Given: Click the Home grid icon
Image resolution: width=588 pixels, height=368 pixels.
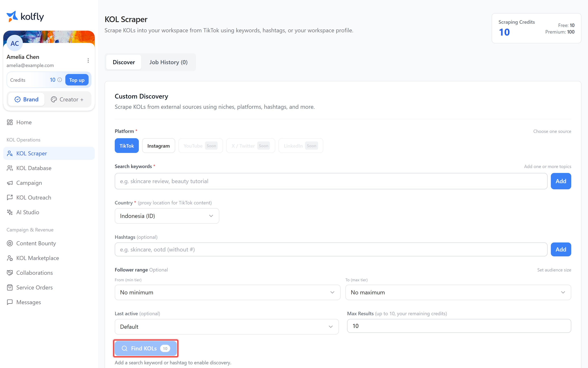Looking at the screenshot, I should (10, 122).
